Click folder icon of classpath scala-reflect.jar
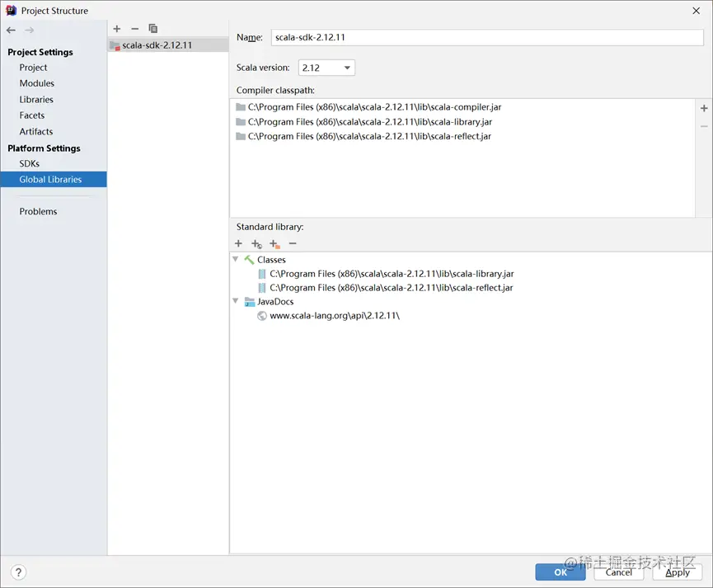Image resolution: width=713 pixels, height=588 pixels. pyautogui.click(x=241, y=137)
